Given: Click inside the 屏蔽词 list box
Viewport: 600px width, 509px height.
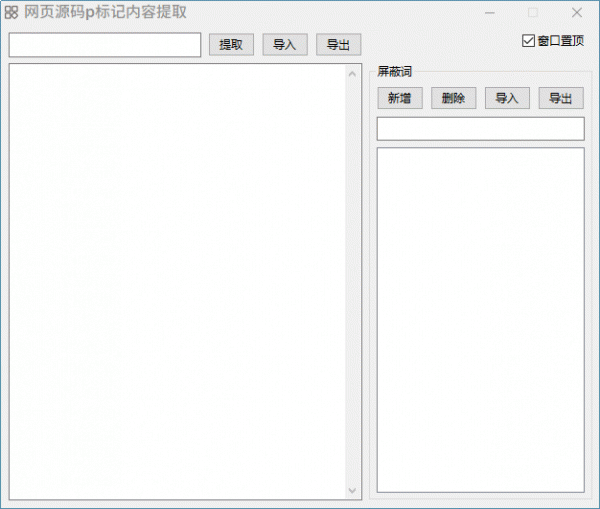Looking at the screenshot, I should tap(480, 320).
